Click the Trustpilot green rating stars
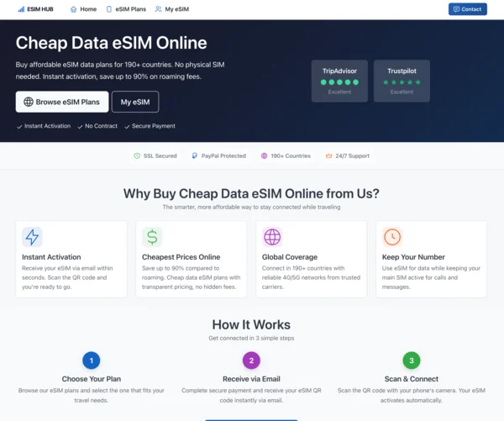 coord(402,82)
